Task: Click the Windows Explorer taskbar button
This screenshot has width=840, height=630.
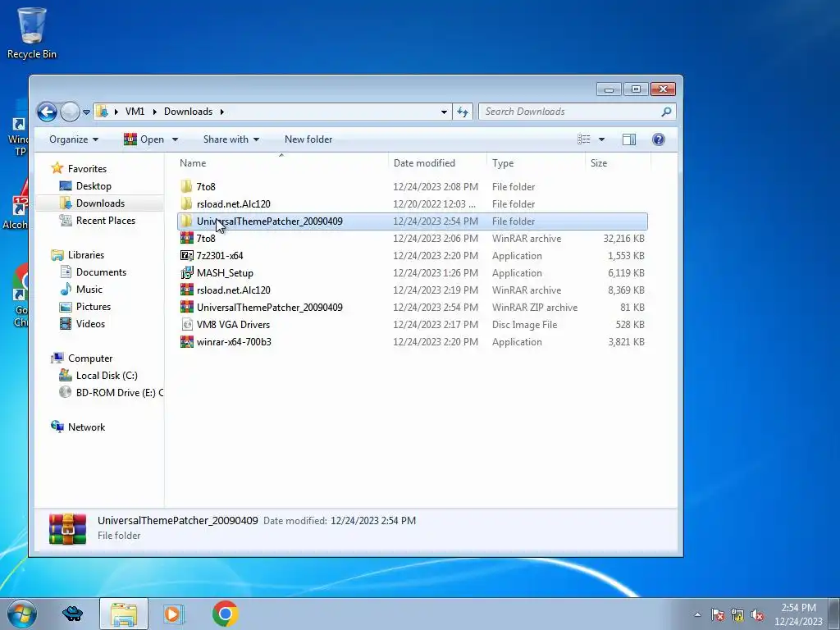Action: point(124,614)
